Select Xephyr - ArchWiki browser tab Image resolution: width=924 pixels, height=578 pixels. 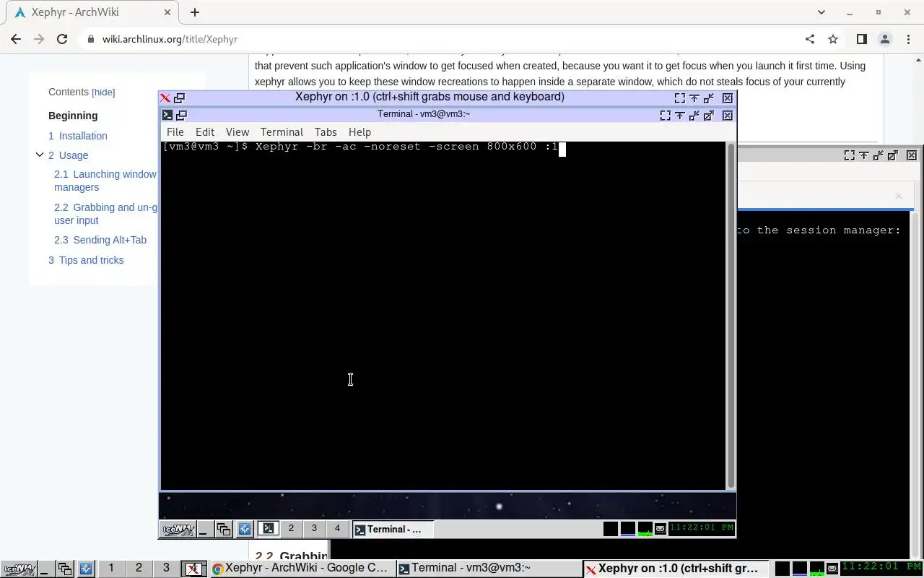pyautogui.click(x=92, y=12)
